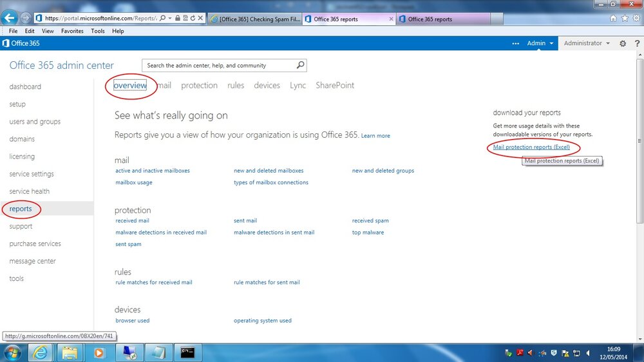Click the refresh icon in address bar
The image size is (644, 362).
click(193, 18)
